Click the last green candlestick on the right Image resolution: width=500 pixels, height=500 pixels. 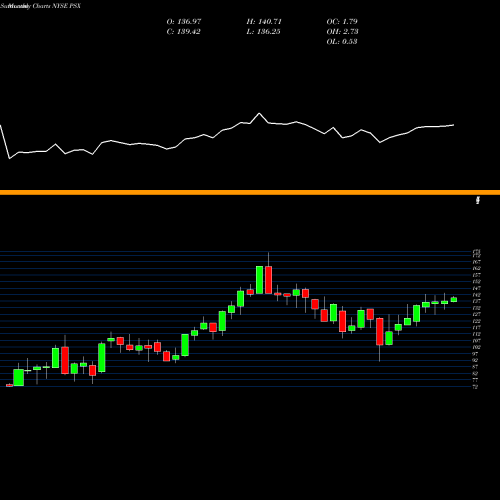(454, 299)
